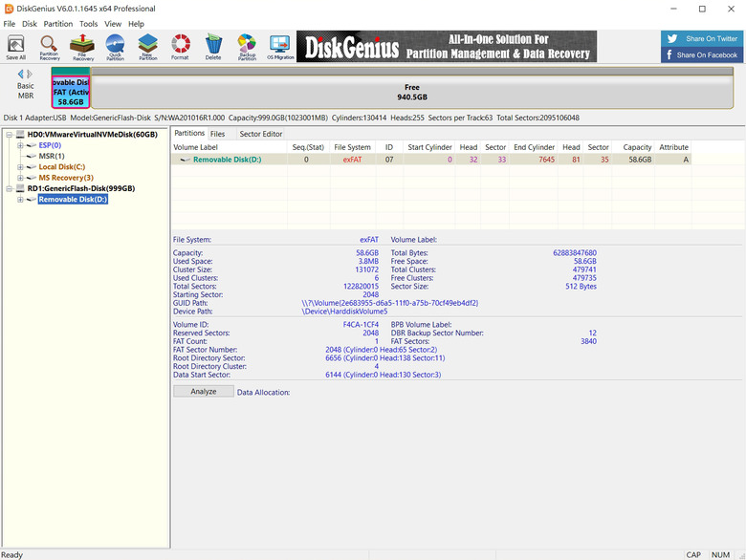The height and width of the screenshot is (560, 746).
Task: Launch the File Recovery tool
Action: pyautogui.click(x=83, y=47)
